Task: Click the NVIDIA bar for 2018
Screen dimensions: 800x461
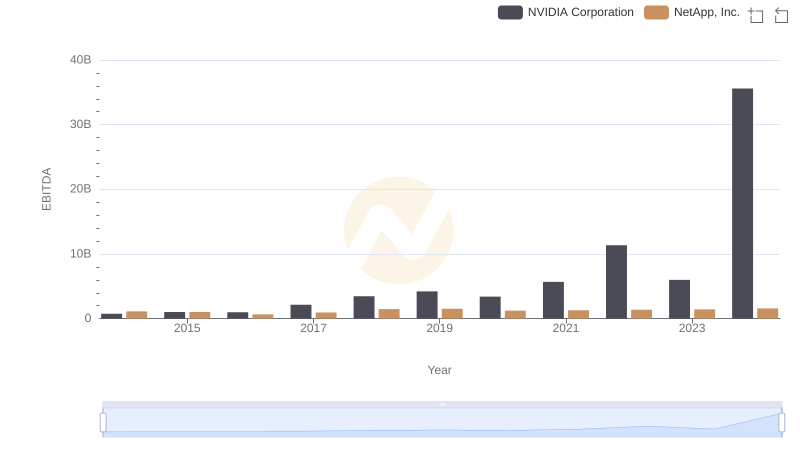Action: click(x=364, y=307)
